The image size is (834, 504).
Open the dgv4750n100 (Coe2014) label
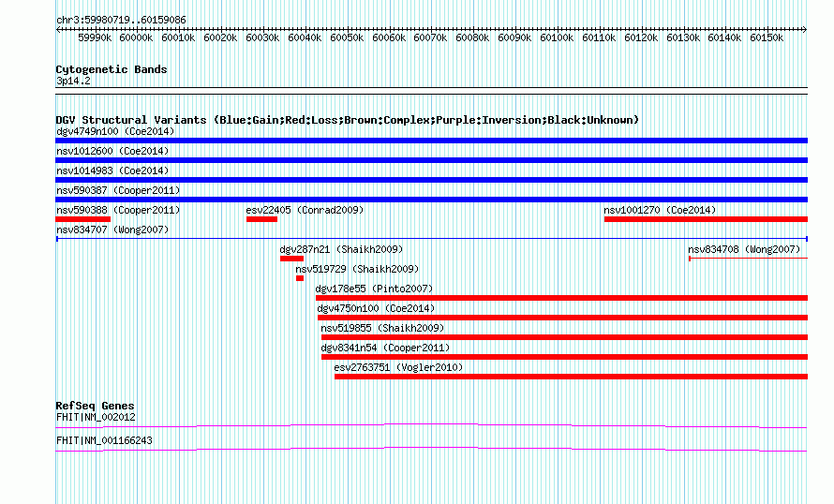point(376,308)
